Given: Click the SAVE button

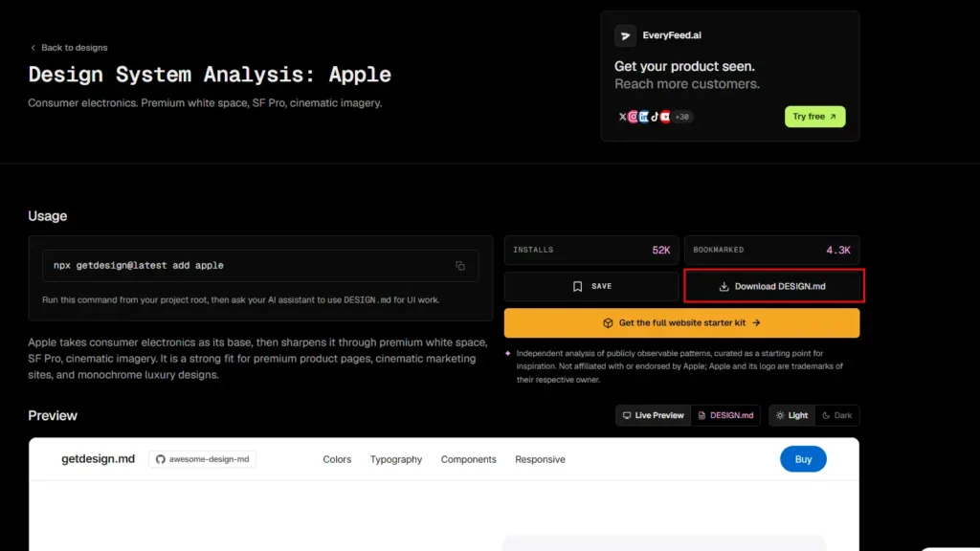Looking at the screenshot, I should tap(591, 286).
